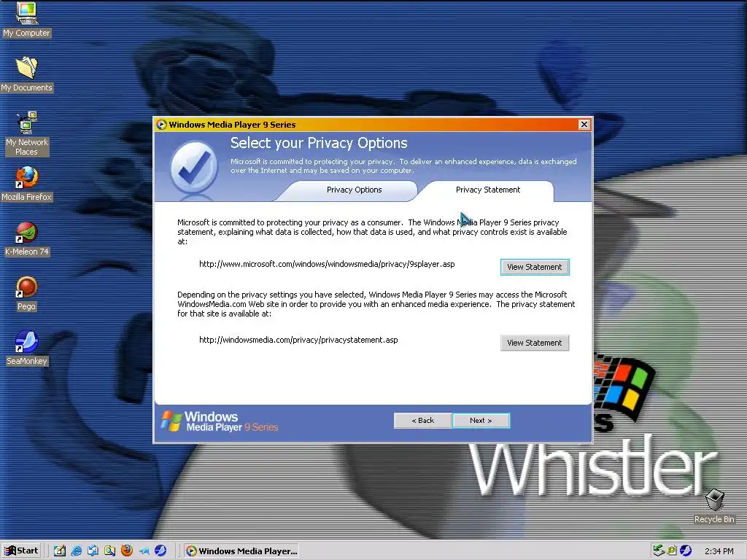Click the Media Player title bar icon

click(161, 124)
